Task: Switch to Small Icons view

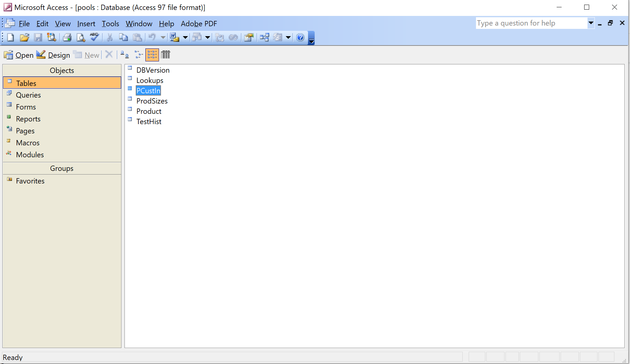Action: coord(138,54)
